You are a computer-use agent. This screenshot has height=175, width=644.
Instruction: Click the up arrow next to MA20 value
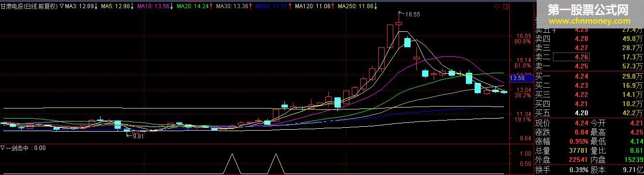click(211, 7)
